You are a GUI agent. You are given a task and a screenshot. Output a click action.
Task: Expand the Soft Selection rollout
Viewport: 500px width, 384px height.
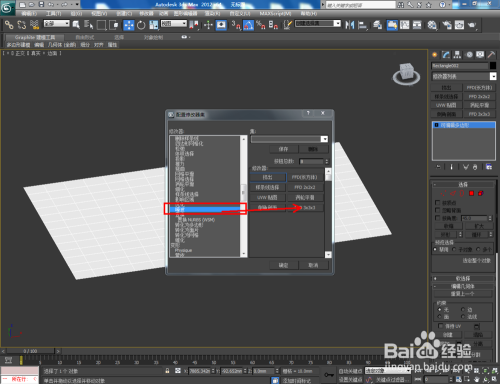463,278
